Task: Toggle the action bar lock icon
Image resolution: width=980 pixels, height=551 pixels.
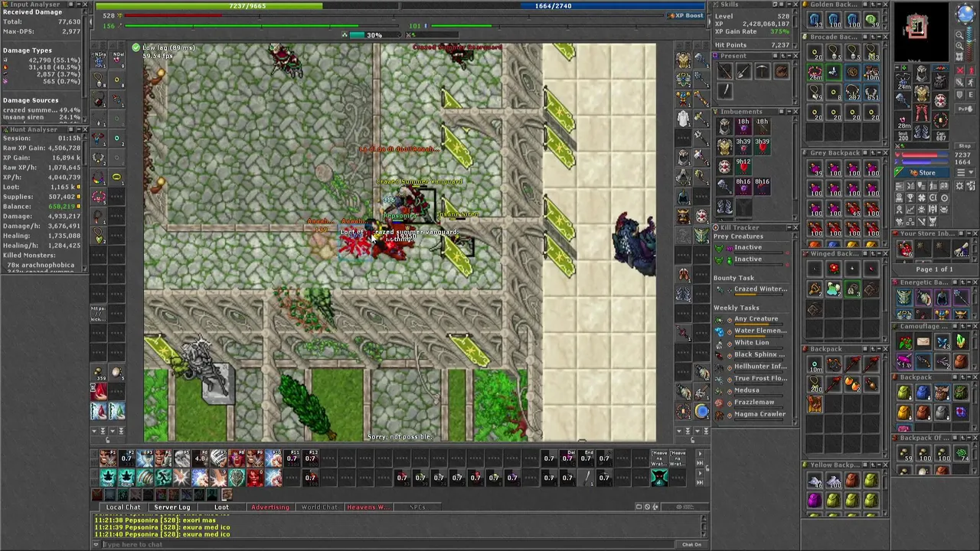Action: (707, 468)
